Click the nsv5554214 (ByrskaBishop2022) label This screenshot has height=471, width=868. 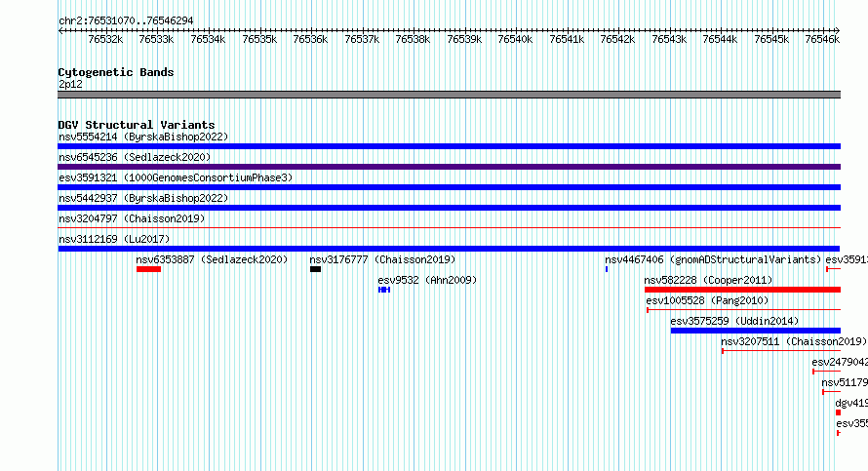[x=143, y=137]
